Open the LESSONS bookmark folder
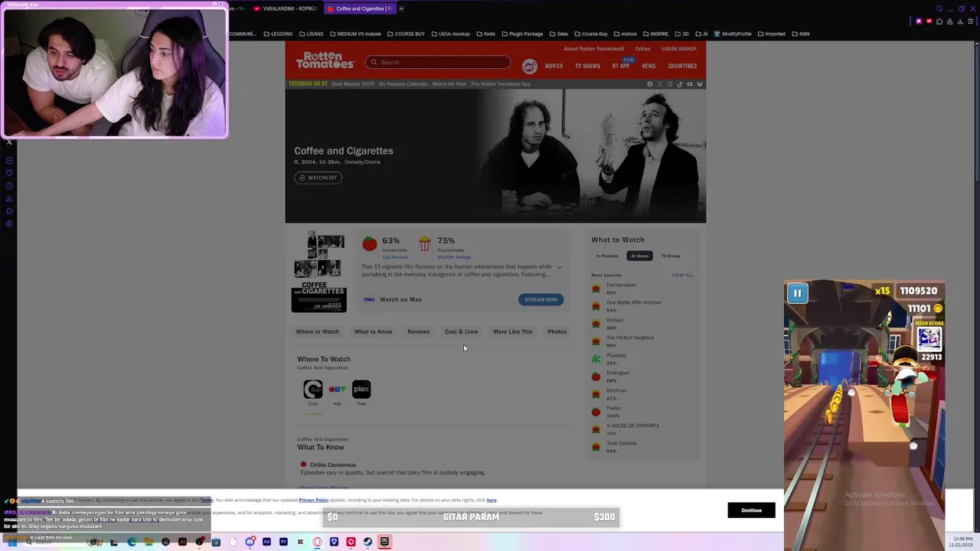 (x=278, y=34)
